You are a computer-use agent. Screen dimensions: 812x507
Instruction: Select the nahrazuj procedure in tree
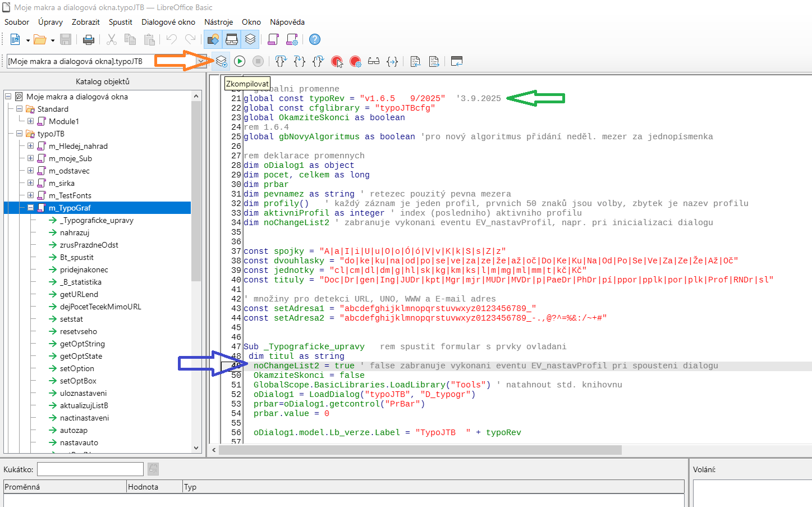click(75, 232)
